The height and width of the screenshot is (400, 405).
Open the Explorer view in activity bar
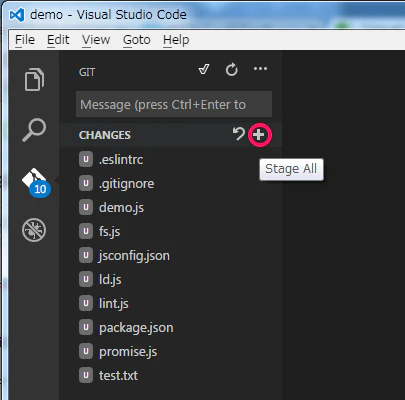34,79
